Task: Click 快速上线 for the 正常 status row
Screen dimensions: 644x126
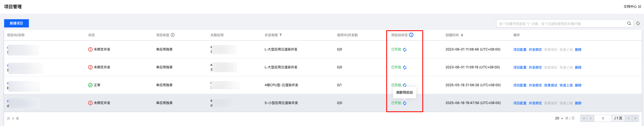Action: tap(566, 85)
